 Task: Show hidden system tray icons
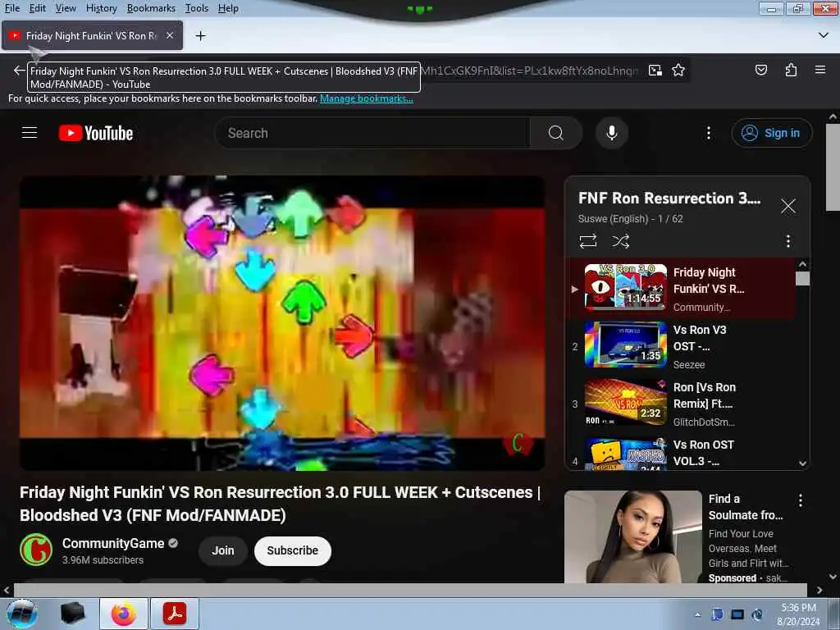697,614
